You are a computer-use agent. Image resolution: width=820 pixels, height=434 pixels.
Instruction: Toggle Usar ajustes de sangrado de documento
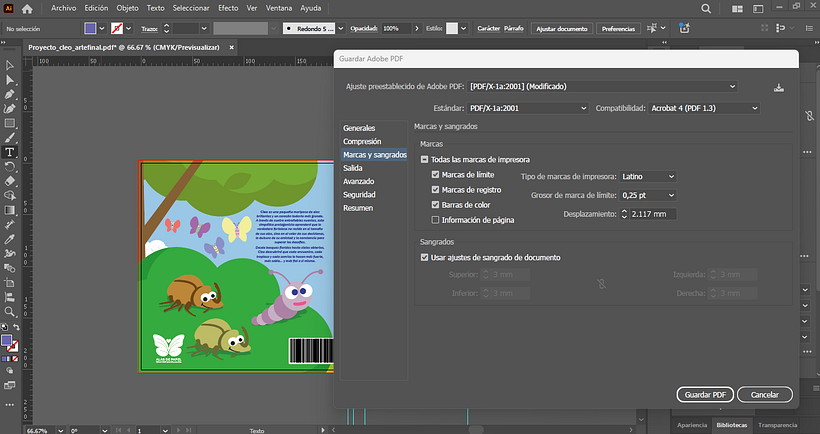[x=425, y=257]
